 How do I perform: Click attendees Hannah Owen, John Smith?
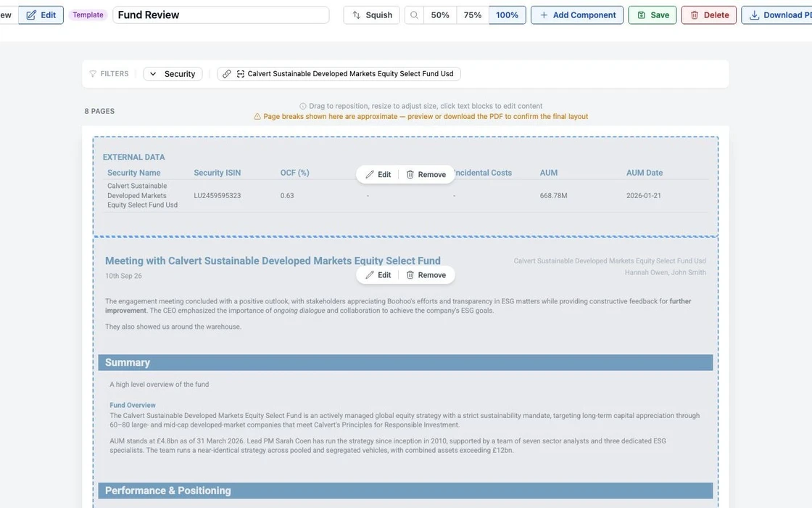[665, 272]
